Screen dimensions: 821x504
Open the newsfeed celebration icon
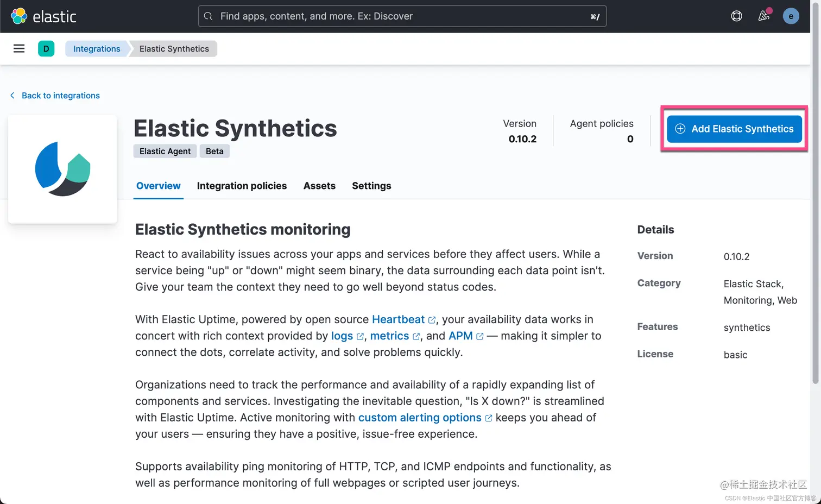(x=764, y=16)
